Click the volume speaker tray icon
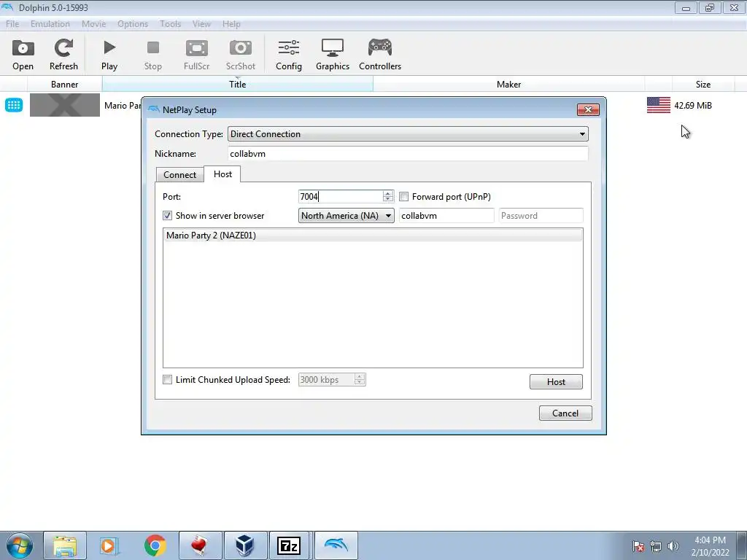Screen dimensions: 747x560 click(x=673, y=546)
